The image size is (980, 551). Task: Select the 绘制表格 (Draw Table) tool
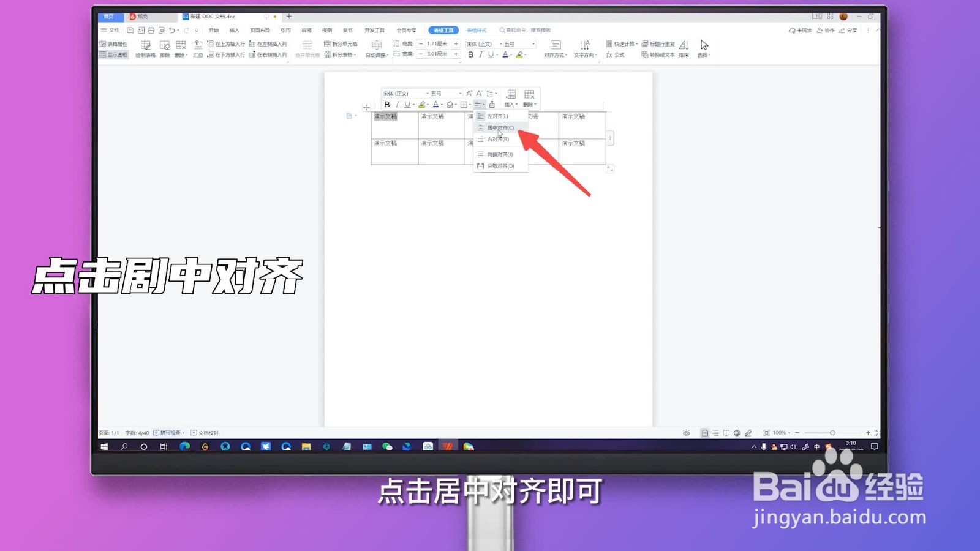tap(145, 44)
